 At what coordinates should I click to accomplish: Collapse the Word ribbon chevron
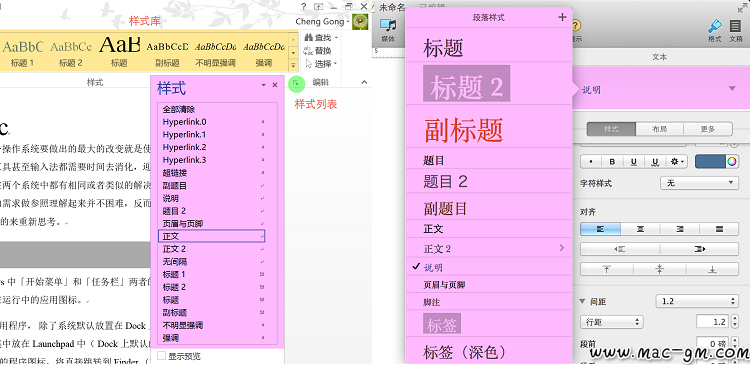coord(364,82)
